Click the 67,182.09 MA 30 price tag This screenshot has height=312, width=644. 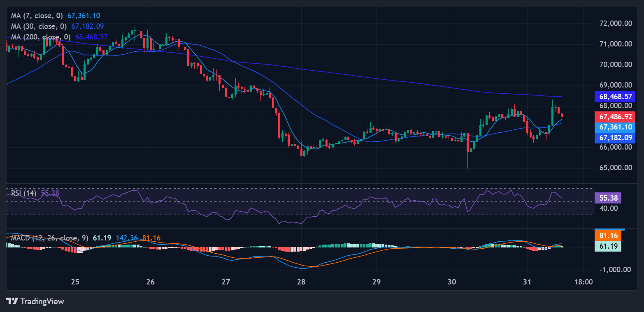pos(615,138)
